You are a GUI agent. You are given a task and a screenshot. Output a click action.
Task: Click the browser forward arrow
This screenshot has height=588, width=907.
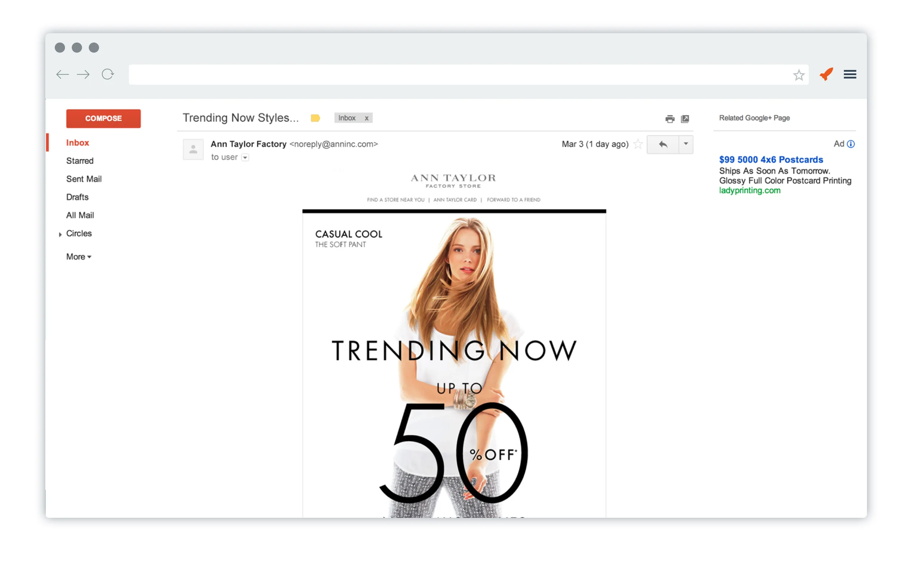(x=83, y=74)
